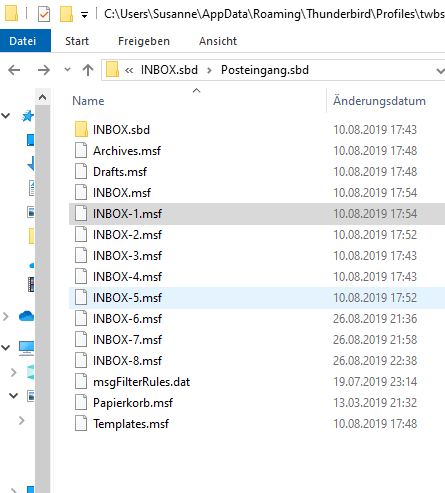Click the Properties checkmark icon in title bar
The height and width of the screenshot is (493, 445).
pyautogui.click(x=44, y=14)
